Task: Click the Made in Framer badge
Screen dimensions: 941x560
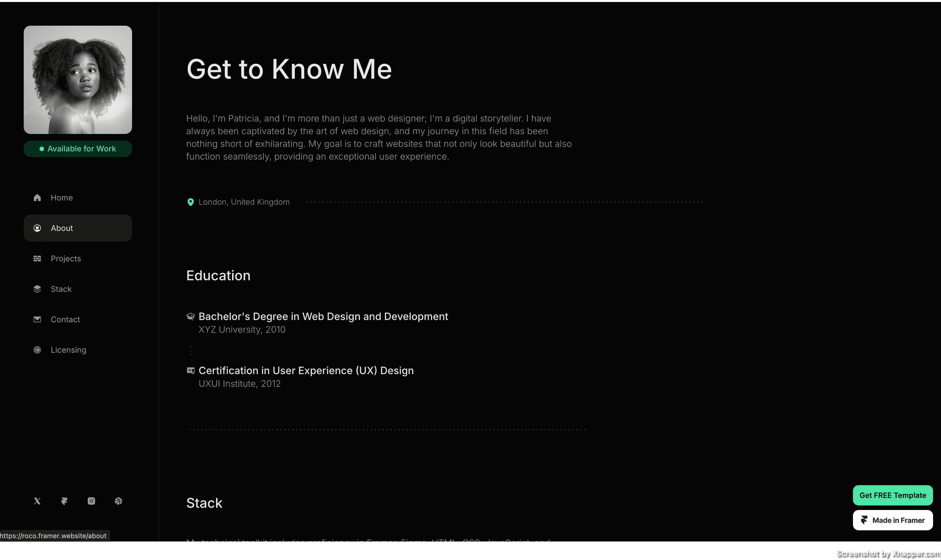Action: (893, 520)
